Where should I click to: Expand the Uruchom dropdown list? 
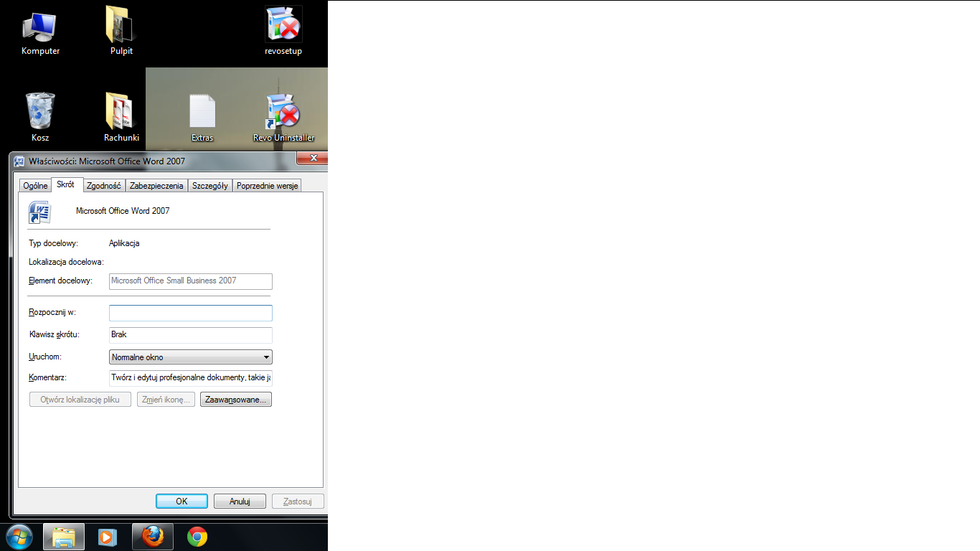[x=191, y=357]
